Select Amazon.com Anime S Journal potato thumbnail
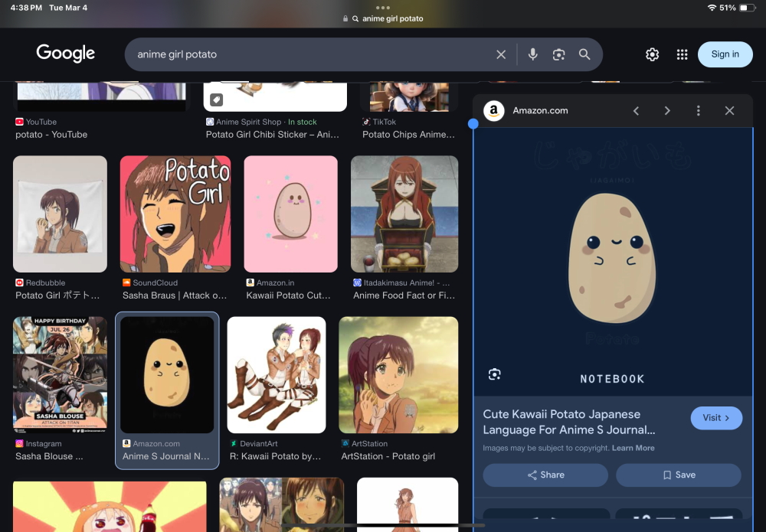The height and width of the screenshot is (532, 766). [x=167, y=375]
